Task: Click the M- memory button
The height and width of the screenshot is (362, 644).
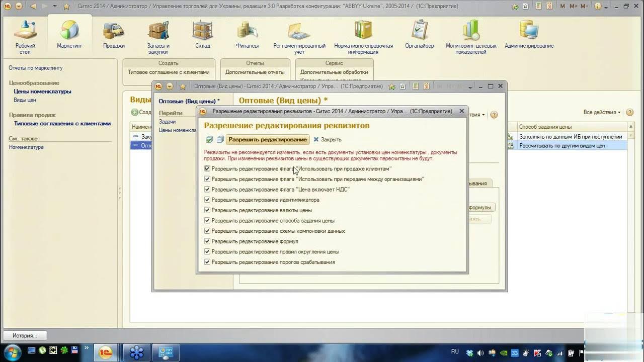Action: [x=584, y=7]
